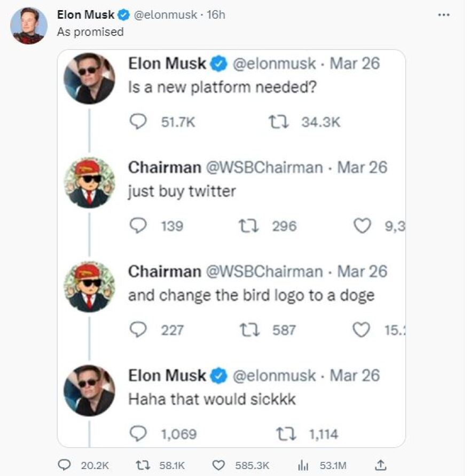Open view analytics showing 53.1M
This screenshot has width=470, height=476.
point(304,465)
